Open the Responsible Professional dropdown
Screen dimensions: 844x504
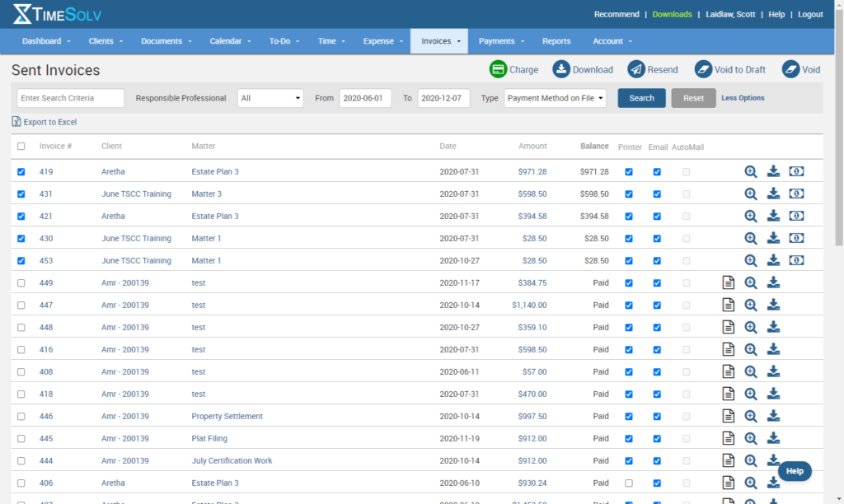[x=270, y=98]
